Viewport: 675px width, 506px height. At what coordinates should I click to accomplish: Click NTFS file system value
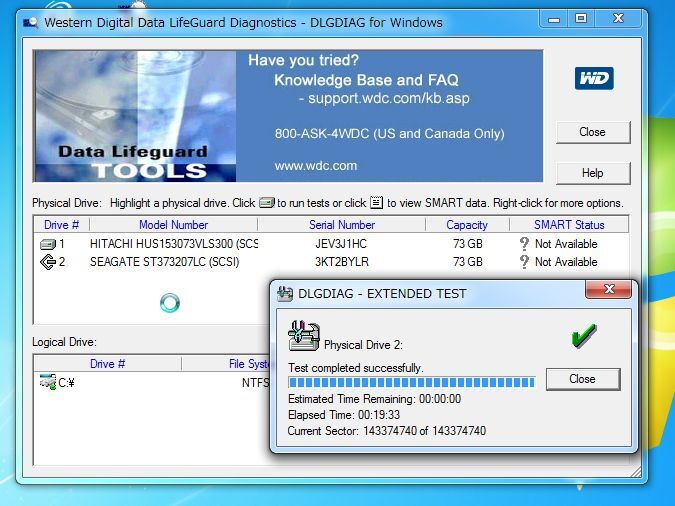pos(255,382)
